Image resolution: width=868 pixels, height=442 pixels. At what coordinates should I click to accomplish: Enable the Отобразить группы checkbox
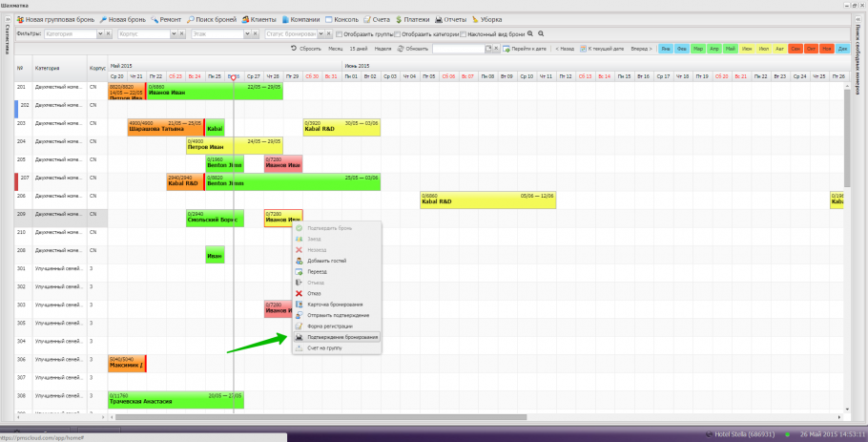[338, 33]
